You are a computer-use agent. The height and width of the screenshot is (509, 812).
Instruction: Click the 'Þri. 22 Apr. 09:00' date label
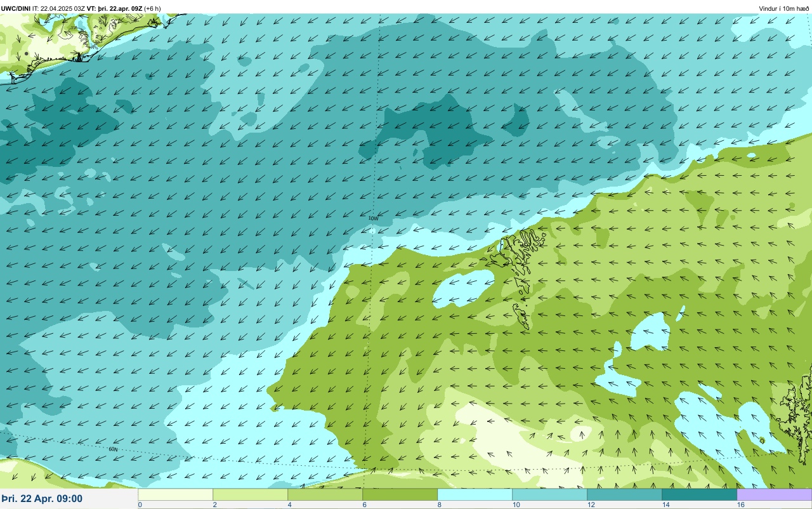tap(42, 498)
